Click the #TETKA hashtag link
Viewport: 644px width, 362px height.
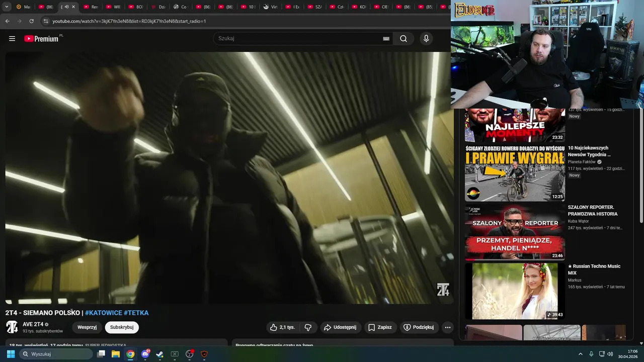click(x=136, y=313)
